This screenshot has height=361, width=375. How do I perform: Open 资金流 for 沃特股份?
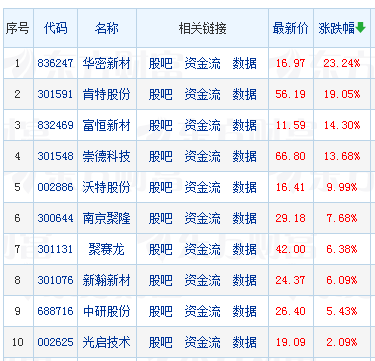tap(202, 187)
